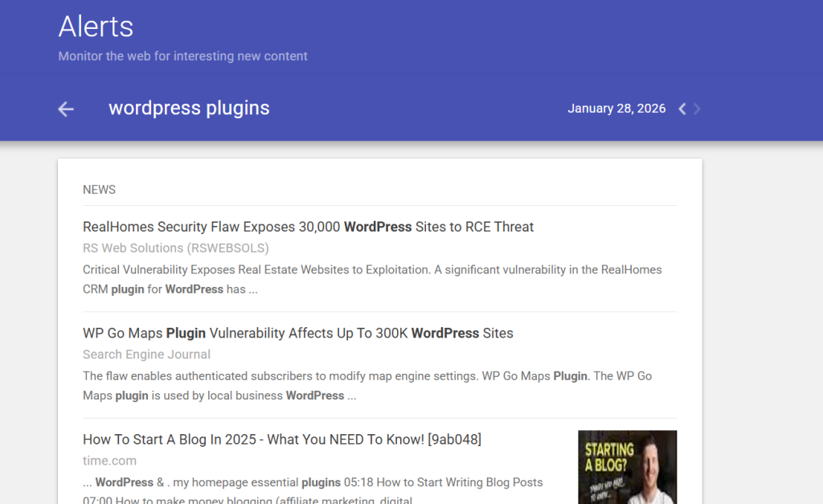Image resolution: width=823 pixels, height=504 pixels.
Task: Click the January 28, 2026 date label
Action: [616, 109]
